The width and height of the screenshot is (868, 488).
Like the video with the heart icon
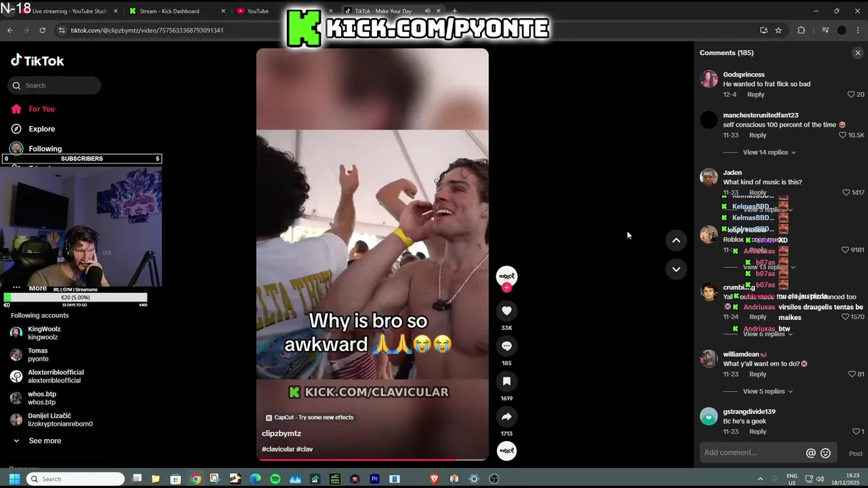[x=507, y=310]
